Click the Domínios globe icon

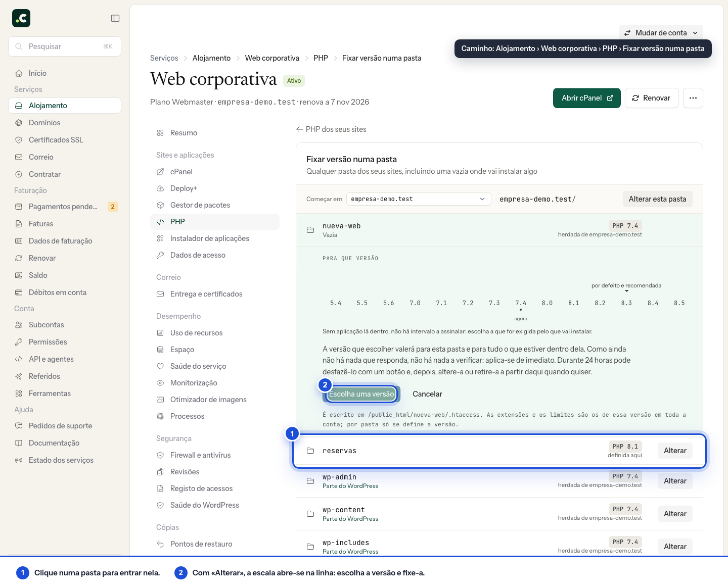click(x=19, y=123)
